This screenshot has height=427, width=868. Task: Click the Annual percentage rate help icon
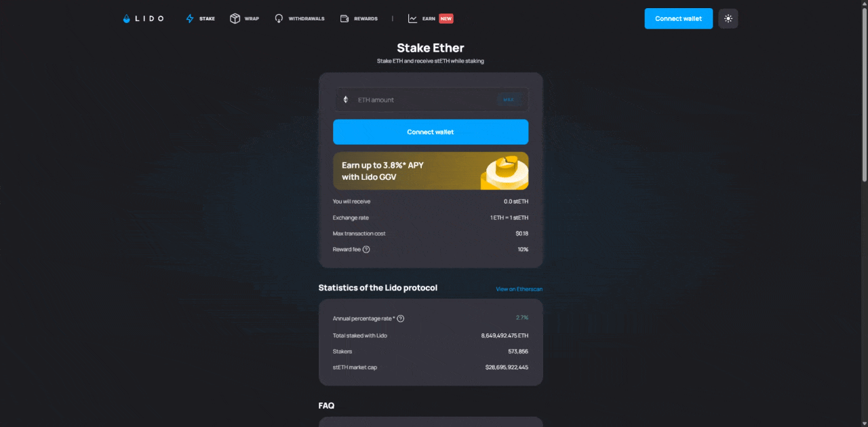400,318
